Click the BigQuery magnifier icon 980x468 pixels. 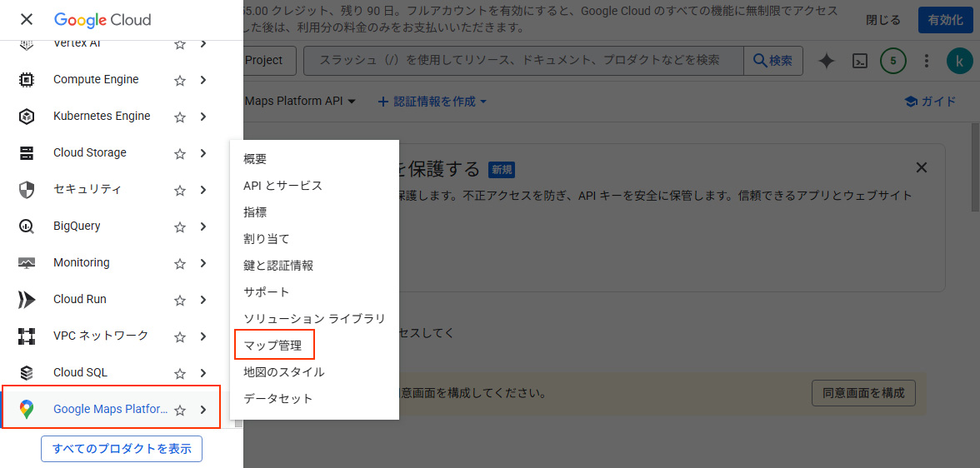click(x=27, y=227)
